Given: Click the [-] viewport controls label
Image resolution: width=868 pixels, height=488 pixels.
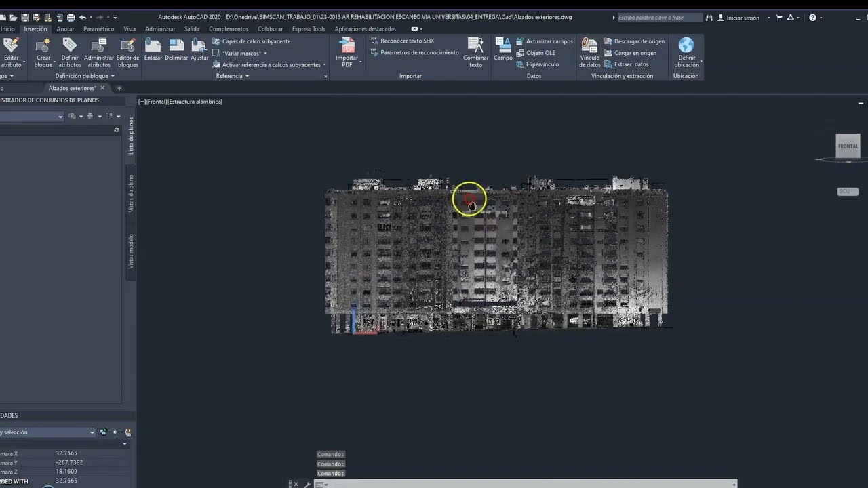Looking at the screenshot, I should (142, 102).
